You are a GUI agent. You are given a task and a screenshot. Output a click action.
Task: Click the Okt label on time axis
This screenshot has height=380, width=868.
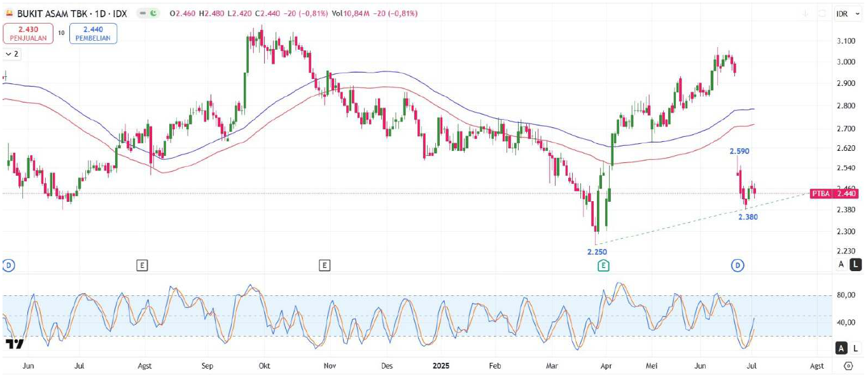point(266,366)
